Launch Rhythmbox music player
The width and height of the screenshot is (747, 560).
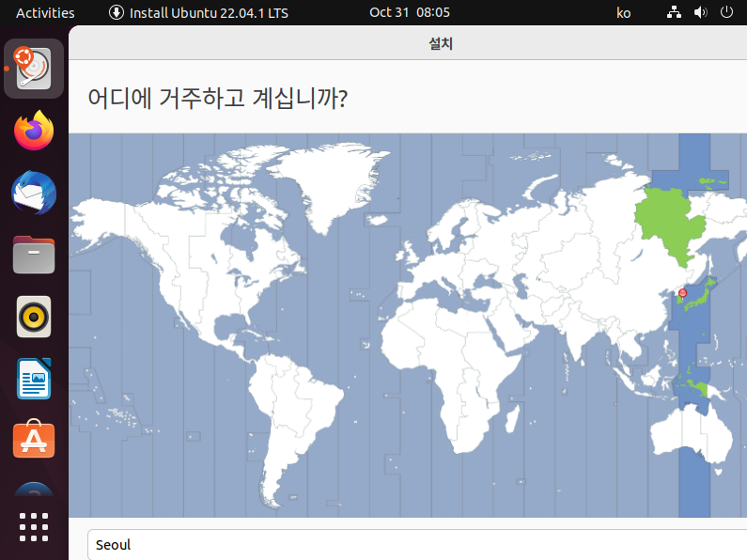(33, 317)
